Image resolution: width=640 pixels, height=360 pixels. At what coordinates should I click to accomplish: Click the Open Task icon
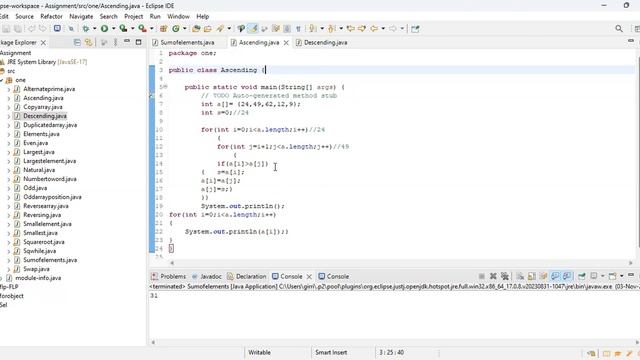[208, 29]
